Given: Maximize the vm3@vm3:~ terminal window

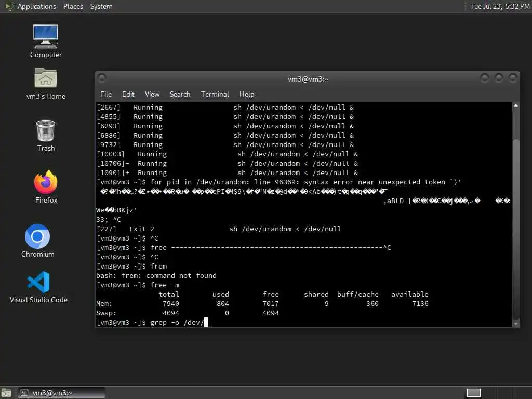Looking at the screenshot, I should 498,78.
